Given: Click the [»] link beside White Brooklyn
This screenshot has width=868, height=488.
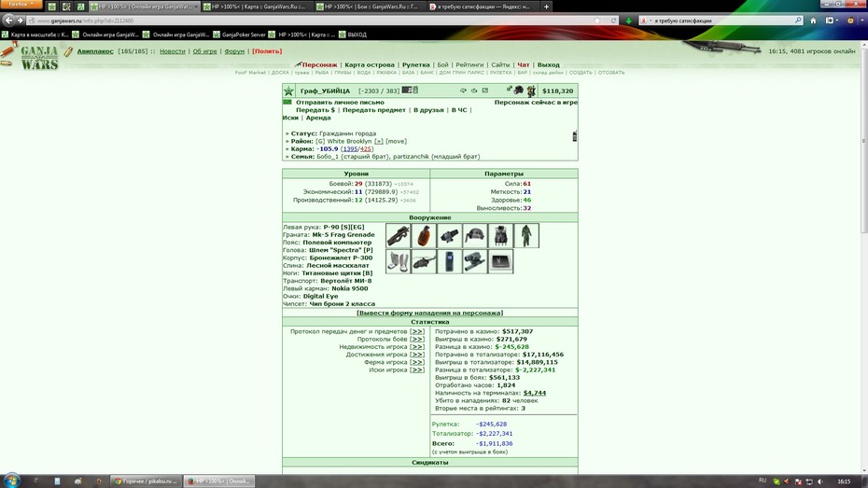Looking at the screenshot, I should click(379, 141).
